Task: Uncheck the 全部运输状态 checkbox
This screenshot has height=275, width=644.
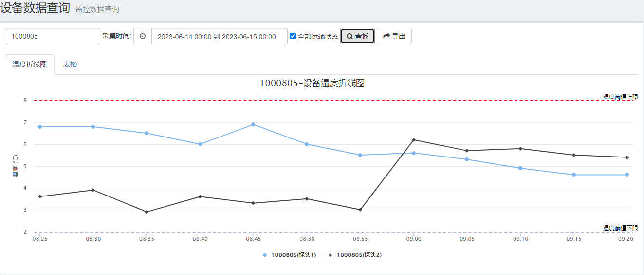Action: click(293, 36)
